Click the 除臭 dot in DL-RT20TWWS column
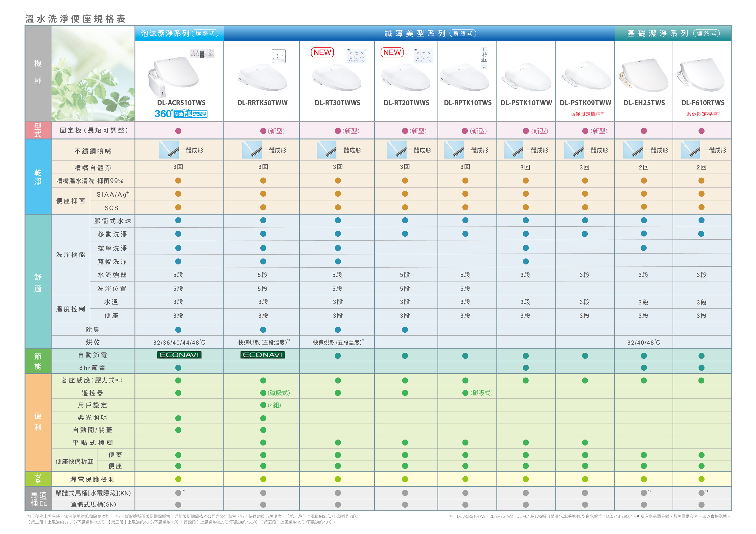The image size is (756, 534). pos(405,329)
